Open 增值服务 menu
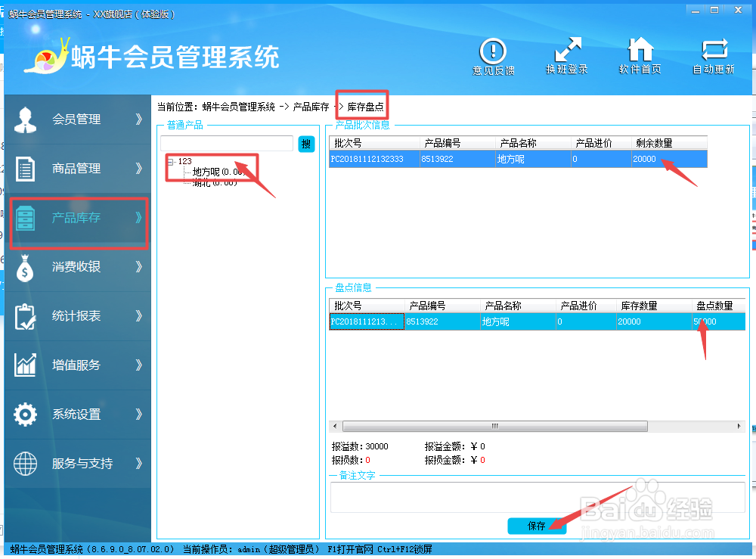Image resolution: width=756 pixels, height=559 pixels. coord(76,365)
